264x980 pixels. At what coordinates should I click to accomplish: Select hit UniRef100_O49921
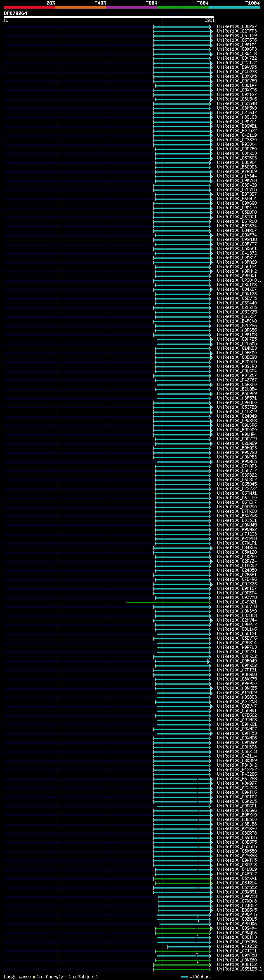pyautogui.click(x=237, y=602)
